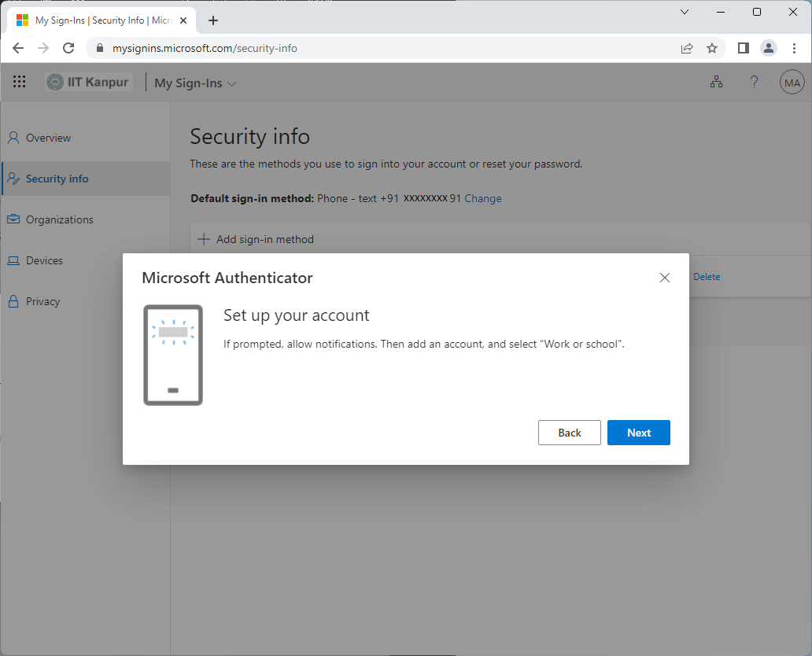
Task: Reload the page
Action: click(x=68, y=48)
